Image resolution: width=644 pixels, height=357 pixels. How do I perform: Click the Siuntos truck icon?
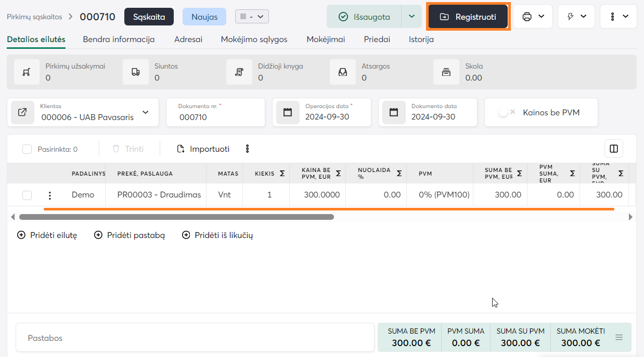point(135,72)
